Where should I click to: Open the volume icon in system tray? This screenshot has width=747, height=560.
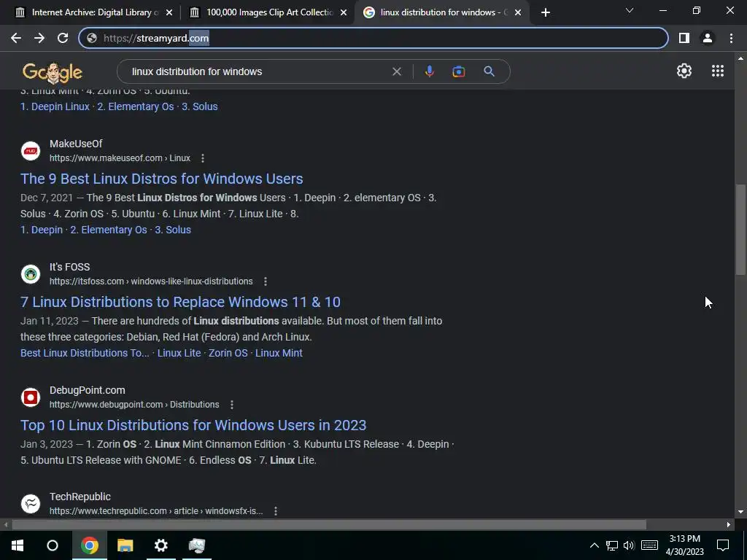(x=629, y=545)
